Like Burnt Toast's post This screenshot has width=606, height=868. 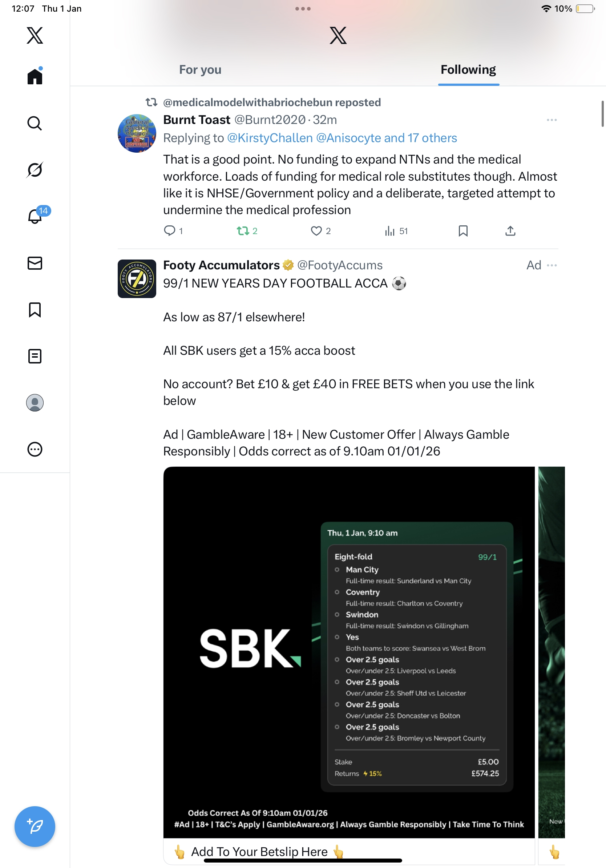316,230
